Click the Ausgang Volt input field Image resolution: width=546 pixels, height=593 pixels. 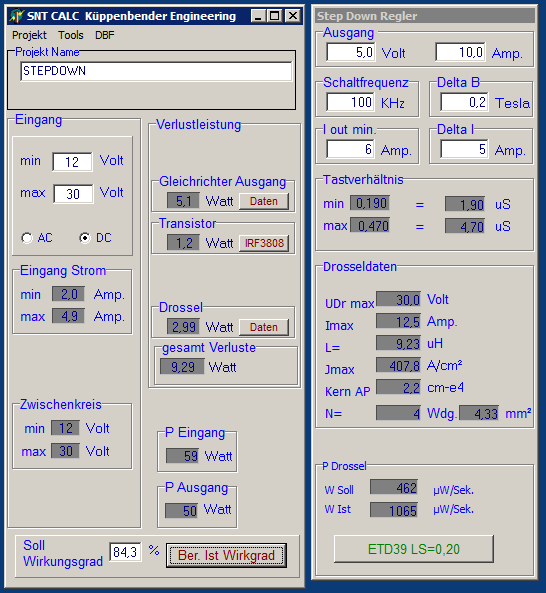(351, 52)
